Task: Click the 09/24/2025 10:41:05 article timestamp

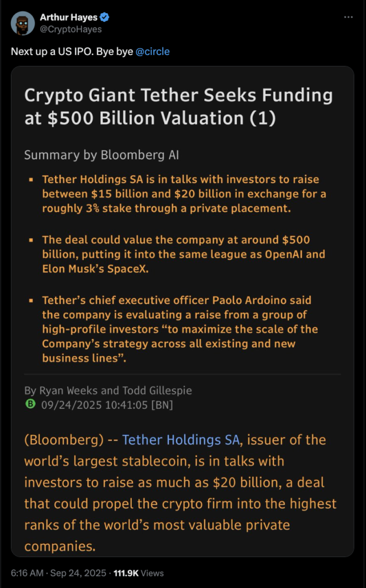Action: coord(95,405)
